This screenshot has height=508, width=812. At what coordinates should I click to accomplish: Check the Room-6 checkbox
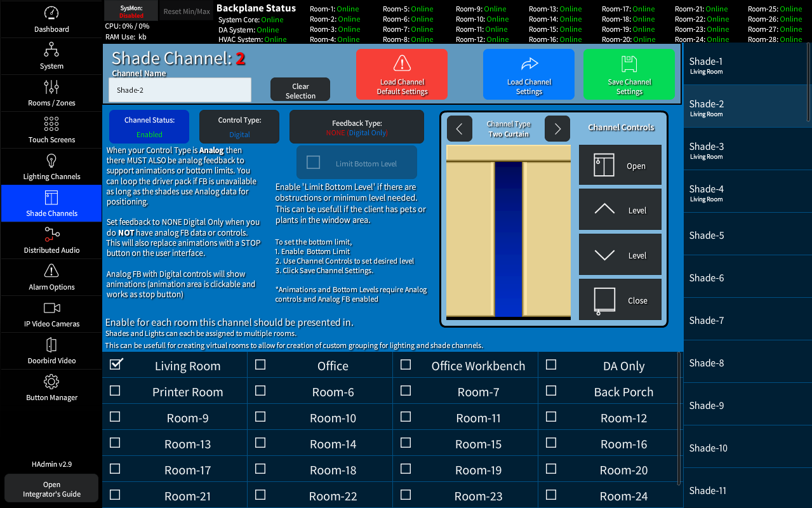click(260, 391)
